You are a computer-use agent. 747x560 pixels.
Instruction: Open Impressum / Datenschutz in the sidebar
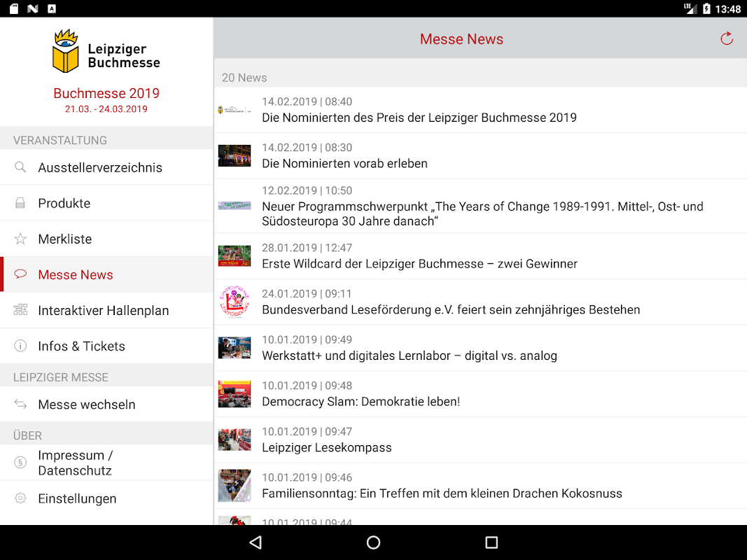tap(106, 463)
